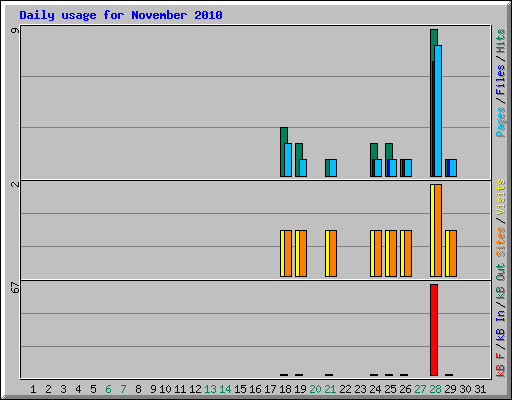
Task: Click day label '17' on the x-axis
Action: (x=270, y=389)
